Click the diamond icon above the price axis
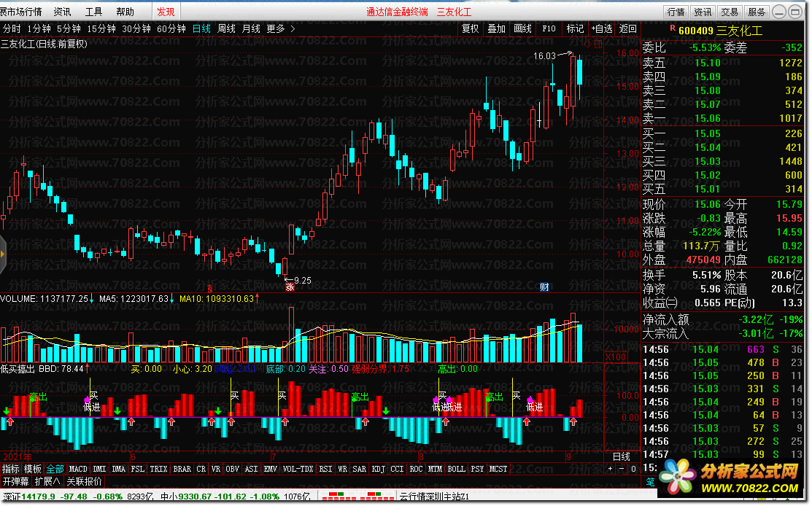 pyautogui.click(x=588, y=44)
